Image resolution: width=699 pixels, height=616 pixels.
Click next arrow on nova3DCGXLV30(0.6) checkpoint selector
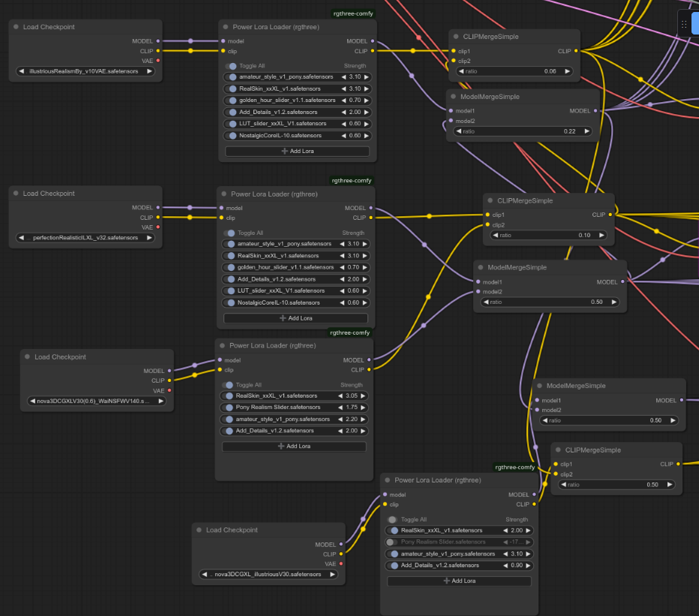(x=161, y=401)
